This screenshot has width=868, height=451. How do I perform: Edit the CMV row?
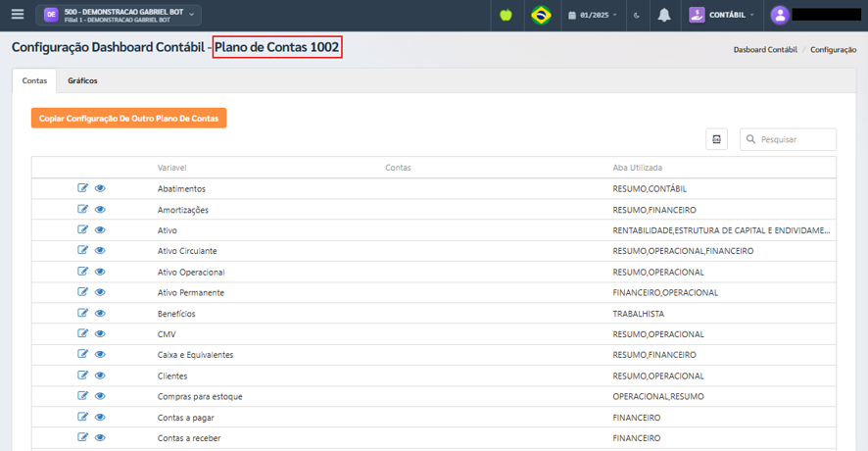[x=82, y=333]
